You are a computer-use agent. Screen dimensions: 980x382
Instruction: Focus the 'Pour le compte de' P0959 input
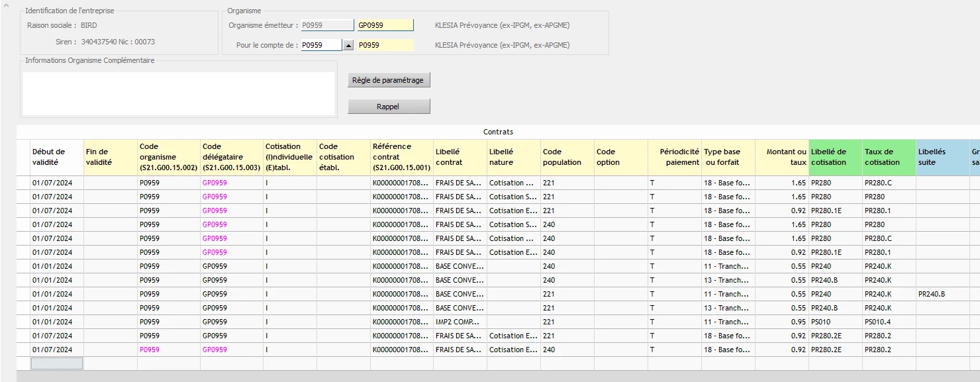pos(321,45)
